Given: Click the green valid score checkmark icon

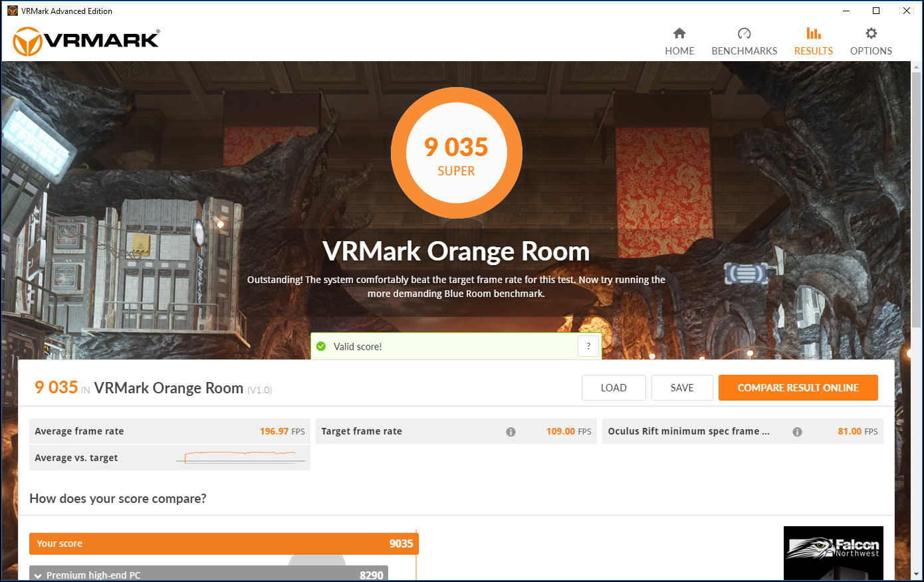Looking at the screenshot, I should (321, 346).
